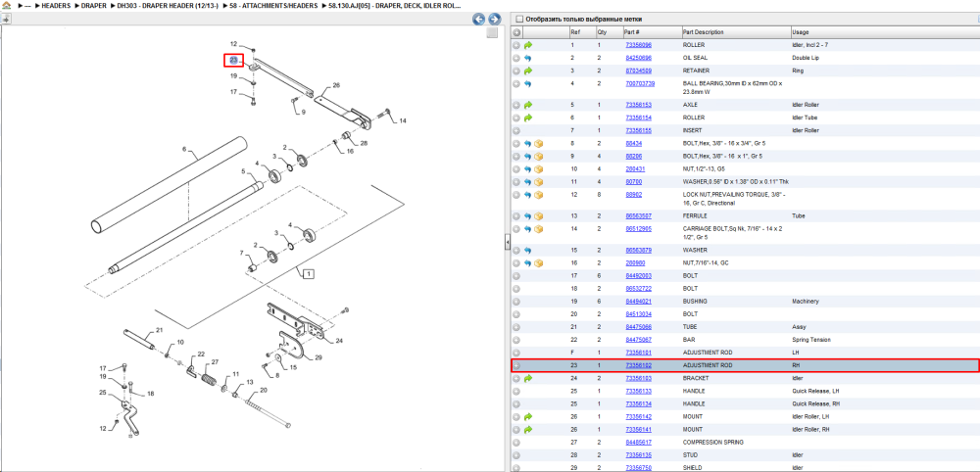Click callout 23 in the diagram
The width and height of the screenshot is (980, 472).
click(233, 60)
